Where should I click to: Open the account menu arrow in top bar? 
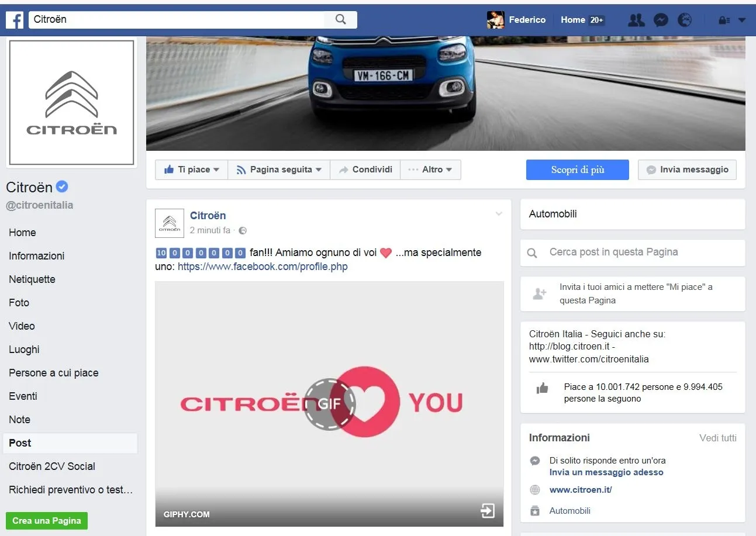742,20
